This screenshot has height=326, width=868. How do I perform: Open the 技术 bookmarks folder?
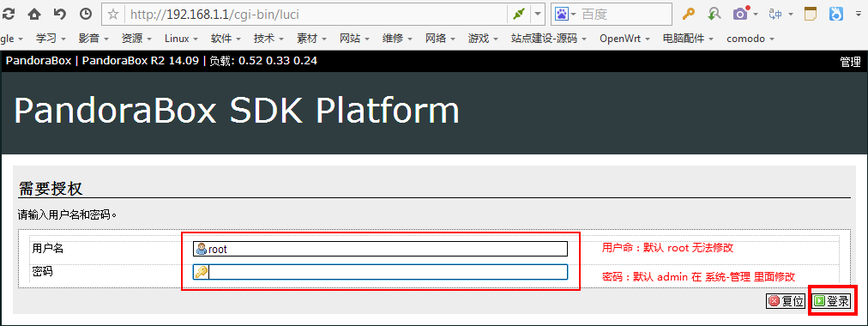269,39
